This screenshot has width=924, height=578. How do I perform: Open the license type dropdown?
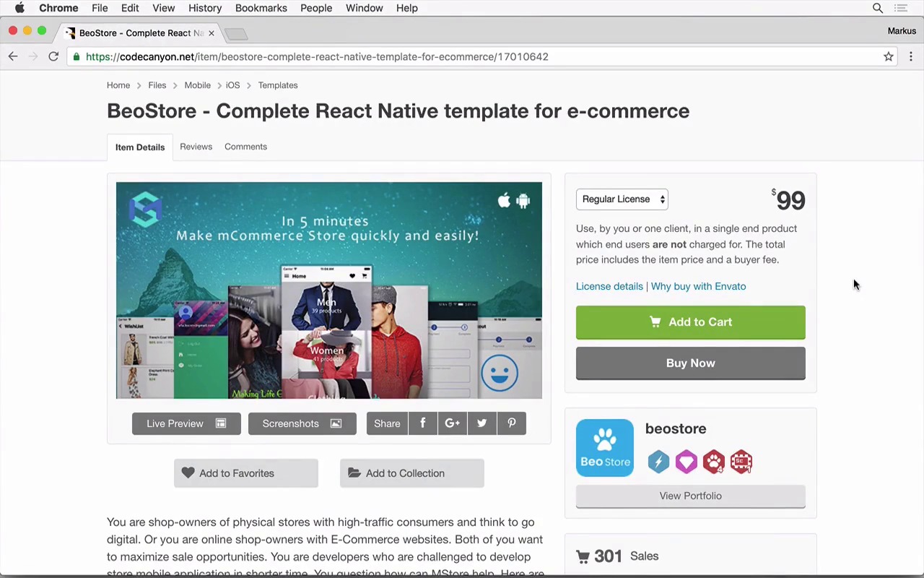point(622,199)
